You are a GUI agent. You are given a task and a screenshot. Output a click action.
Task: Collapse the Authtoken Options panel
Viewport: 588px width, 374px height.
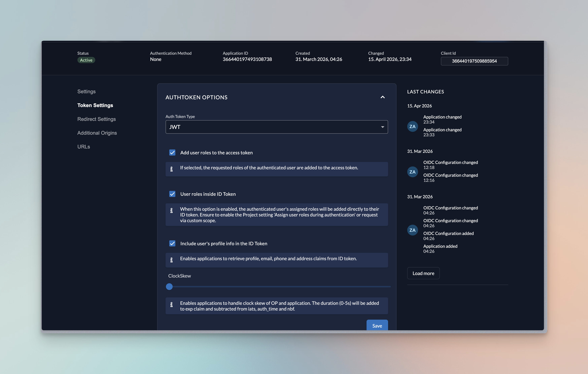[x=382, y=97]
